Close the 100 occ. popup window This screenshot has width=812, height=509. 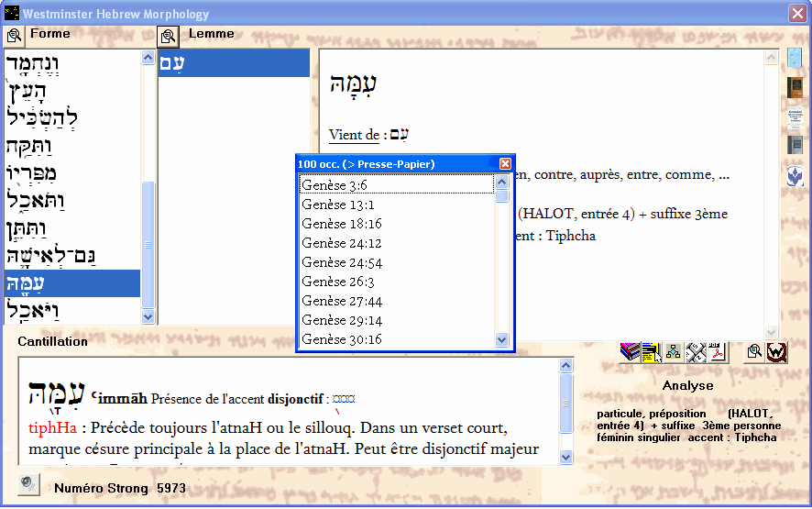click(x=505, y=164)
